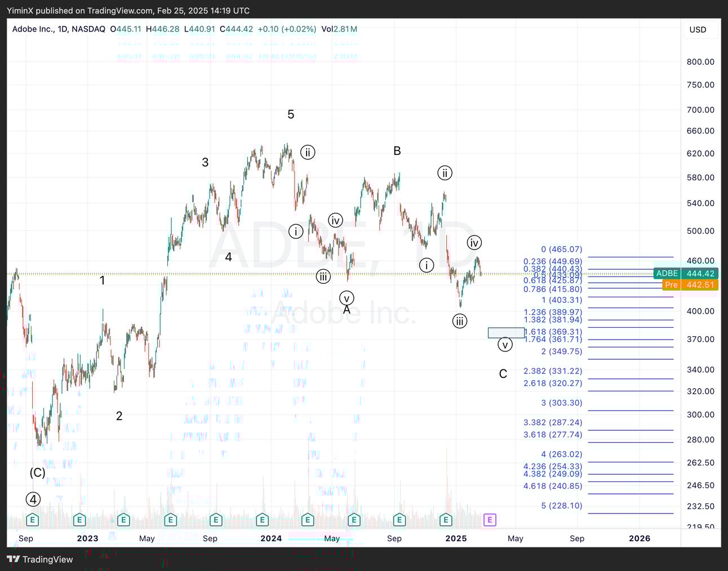Select the earnings E marker just after May 2023 label
The height and width of the screenshot is (571, 728).
tap(170, 520)
